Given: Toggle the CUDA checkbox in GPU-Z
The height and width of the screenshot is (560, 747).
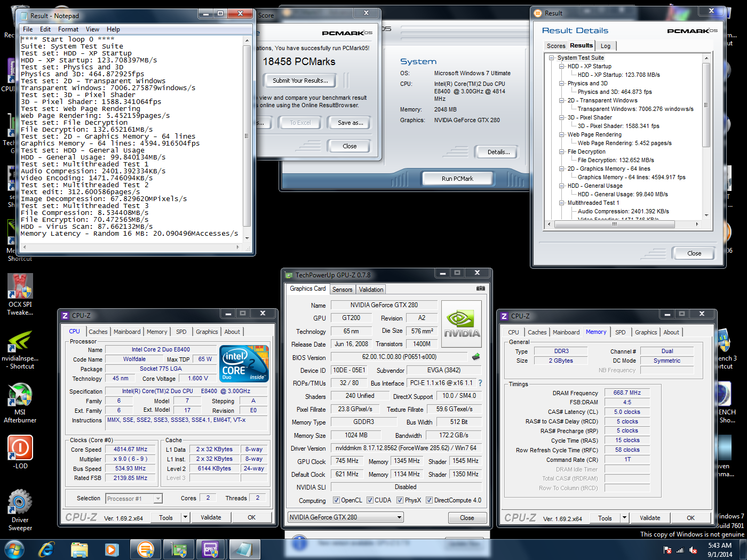Looking at the screenshot, I should (x=370, y=500).
